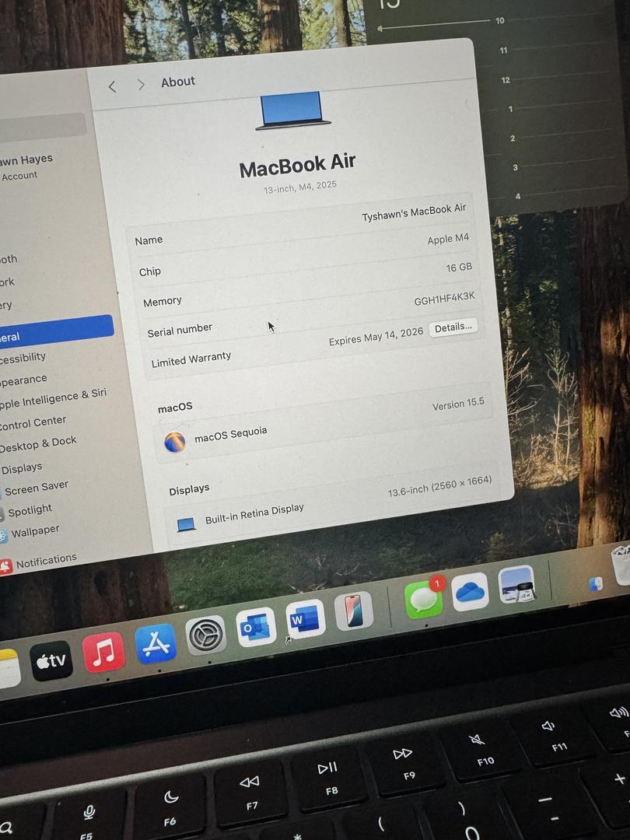Open Microsoft Outlook from the Dock
Image resolution: width=630 pixels, height=840 pixels.
coord(256,627)
